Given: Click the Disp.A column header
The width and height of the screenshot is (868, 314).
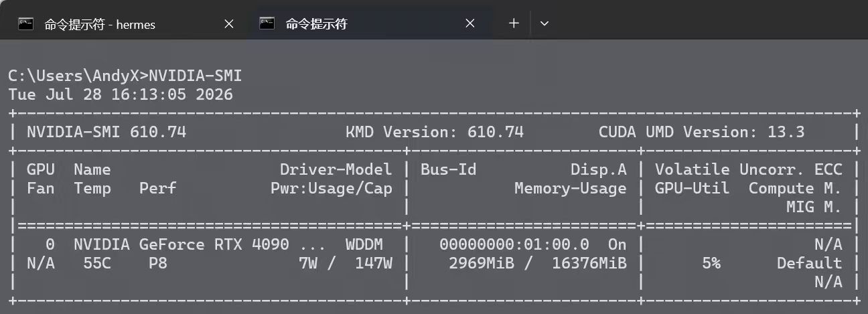Looking at the screenshot, I should [x=599, y=169].
